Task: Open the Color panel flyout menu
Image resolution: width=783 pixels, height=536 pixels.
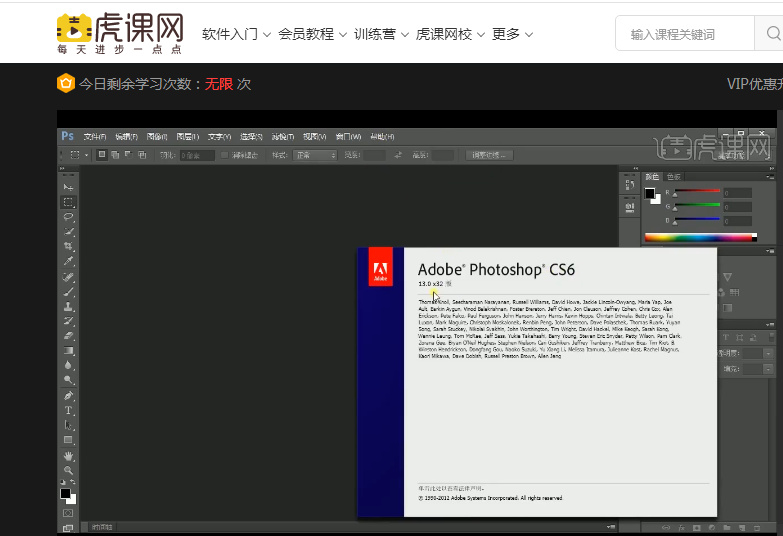Action: (770, 177)
